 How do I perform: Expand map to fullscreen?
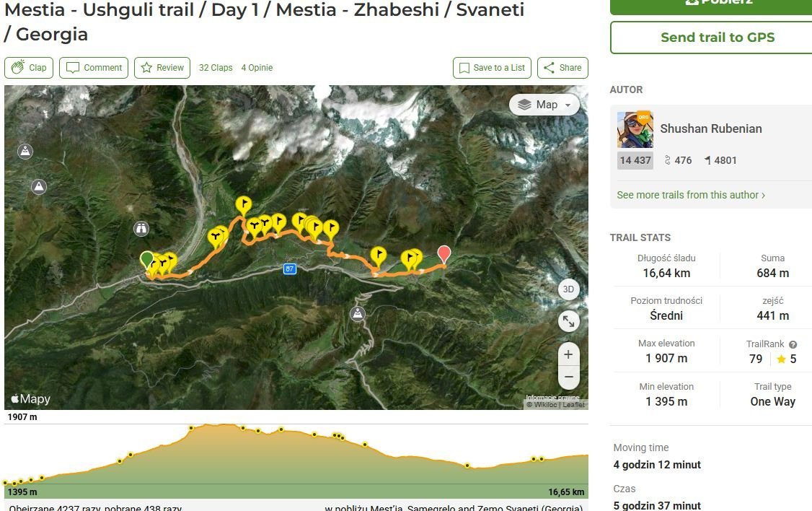[x=568, y=321]
